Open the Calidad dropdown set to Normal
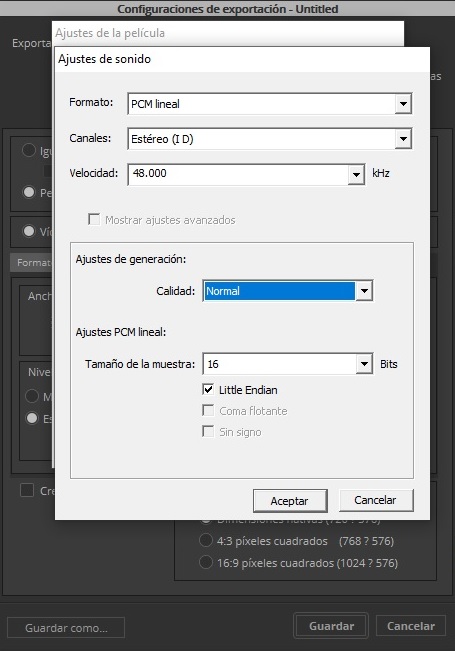The width and height of the screenshot is (455, 651). click(288, 291)
